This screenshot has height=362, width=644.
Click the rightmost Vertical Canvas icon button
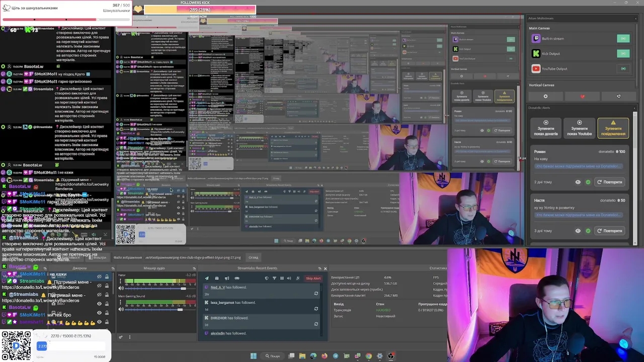point(618,96)
